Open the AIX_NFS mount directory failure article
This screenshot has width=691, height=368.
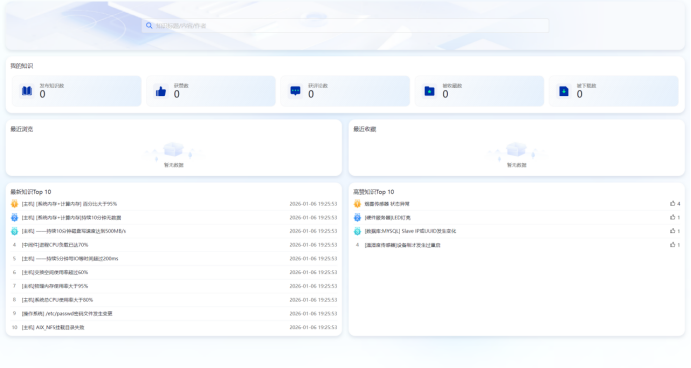pos(53,327)
